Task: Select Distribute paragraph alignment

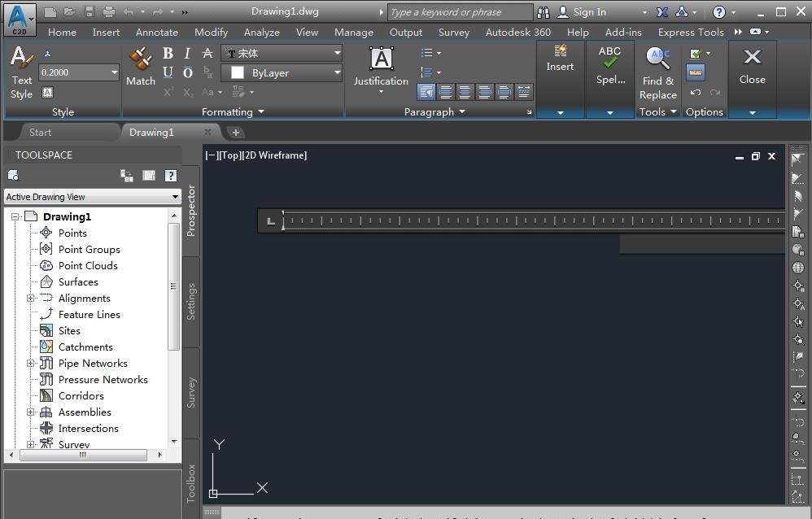Action: pos(523,92)
